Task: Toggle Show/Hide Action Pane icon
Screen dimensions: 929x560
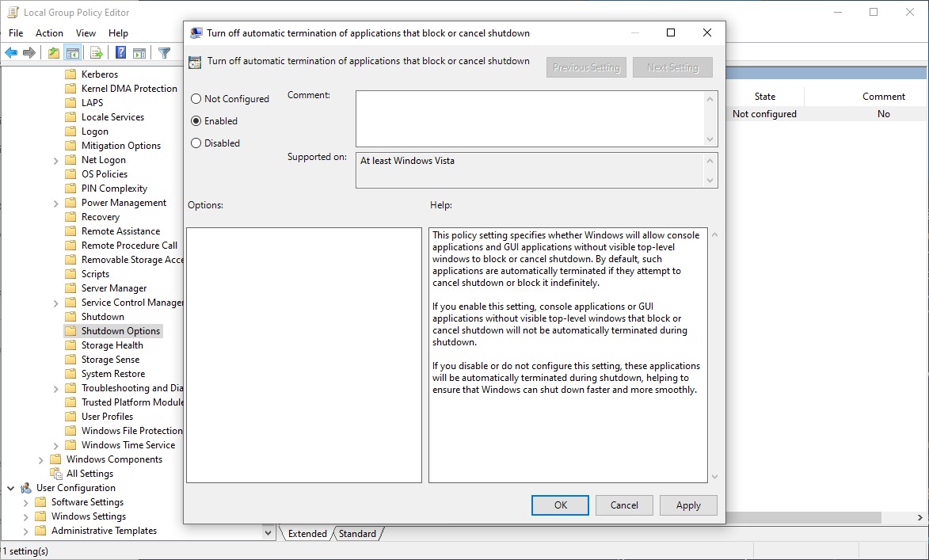Action: 139,53
